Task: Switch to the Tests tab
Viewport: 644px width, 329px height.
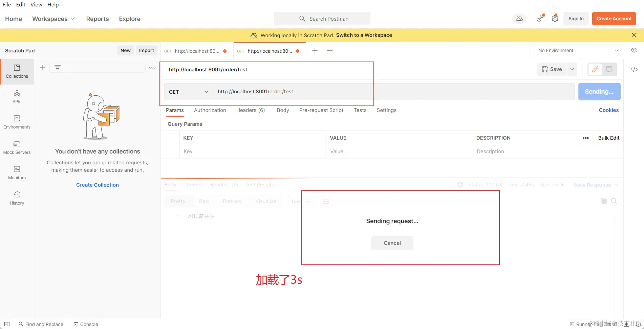Action: pos(360,110)
